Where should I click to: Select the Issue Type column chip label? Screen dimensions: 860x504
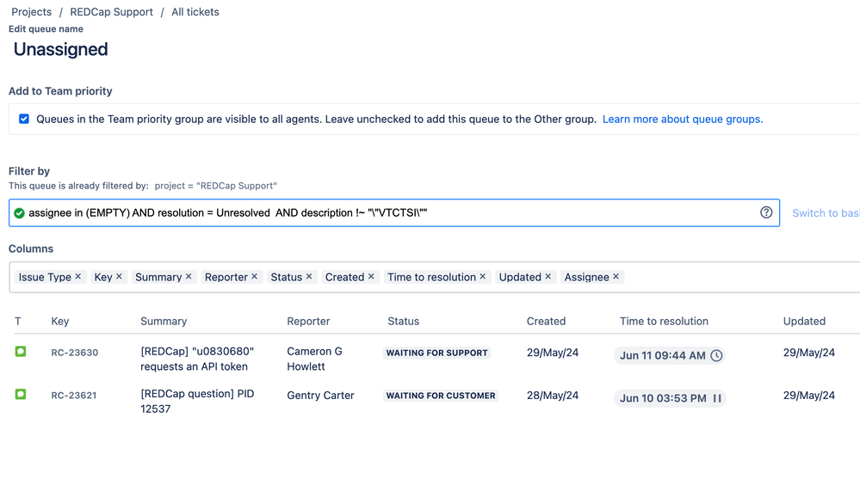(45, 277)
